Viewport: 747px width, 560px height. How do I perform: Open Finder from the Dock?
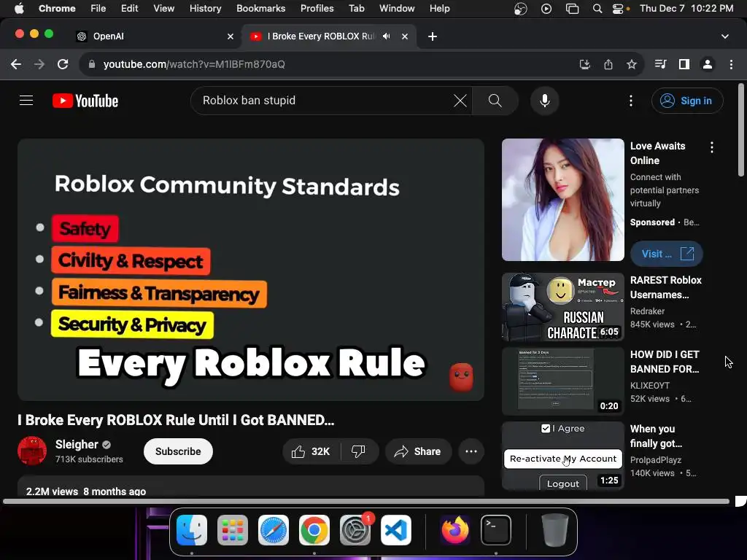pyautogui.click(x=192, y=530)
